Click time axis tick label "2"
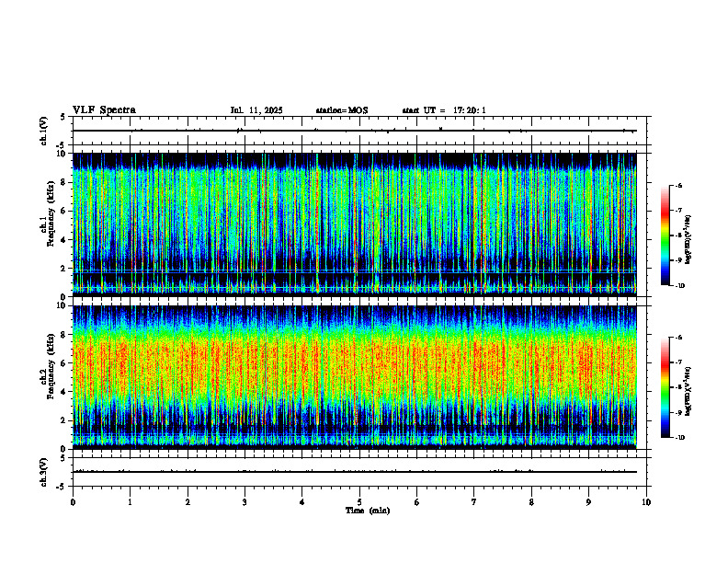The width and height of the screenshot is (728, 563). click(x=188, y=502)
